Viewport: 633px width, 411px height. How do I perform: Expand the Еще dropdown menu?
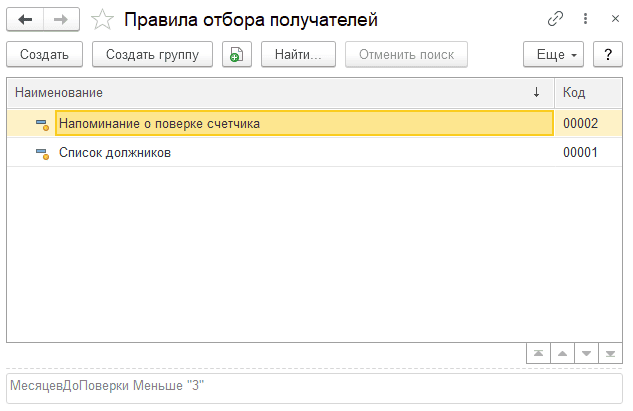point(553,55)
